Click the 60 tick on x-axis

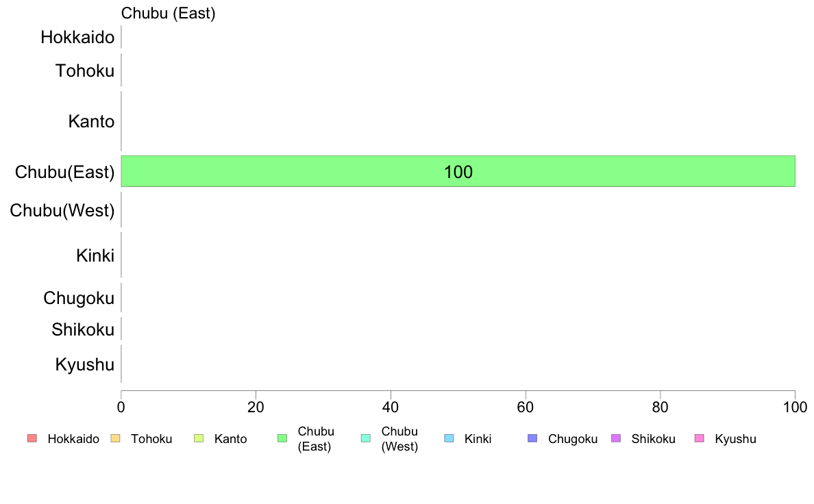tap(526, 407)
